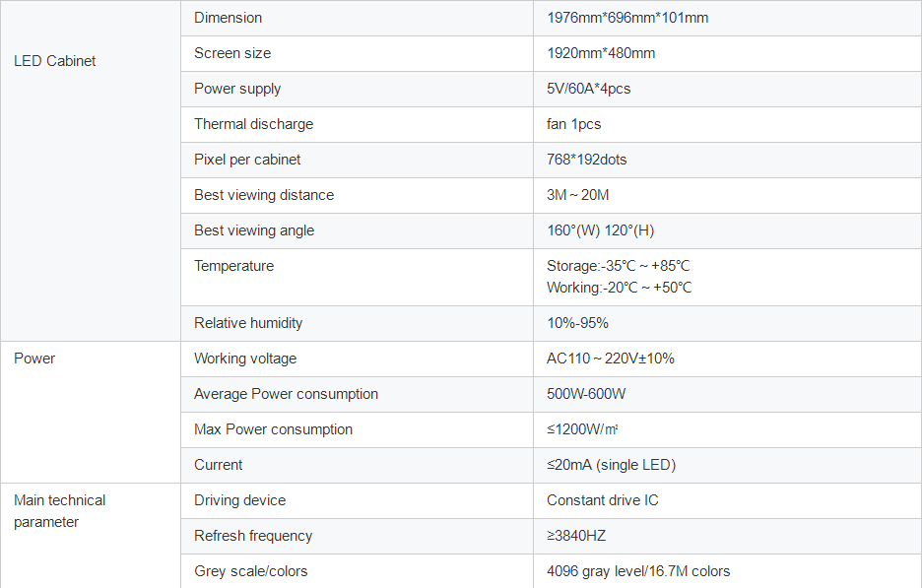Select the 160°(W) 120°(H) viewing angle value
This screenshot has width=922, height=588.
pyautogui.click(x=600, y=230)
